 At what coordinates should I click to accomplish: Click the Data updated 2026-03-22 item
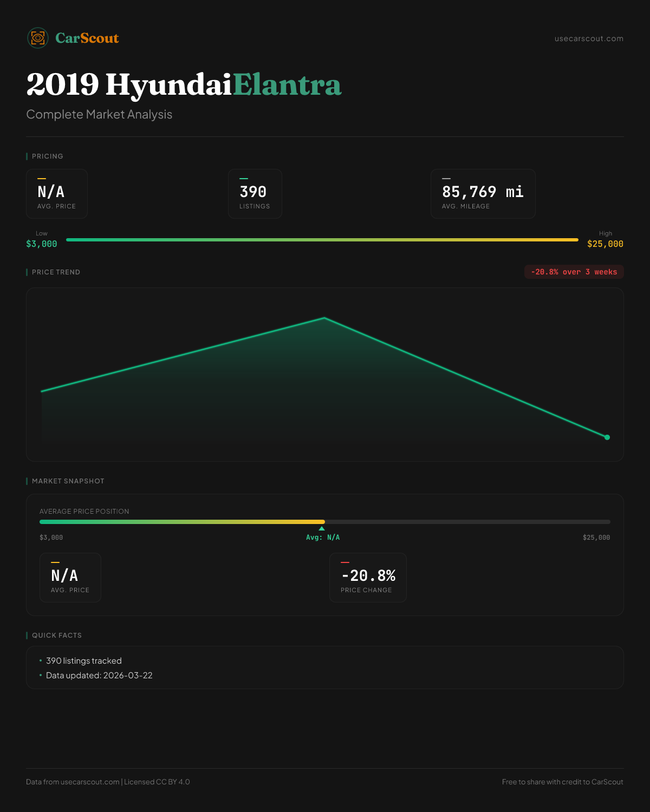pyautogui.click(x=99, y=675)
